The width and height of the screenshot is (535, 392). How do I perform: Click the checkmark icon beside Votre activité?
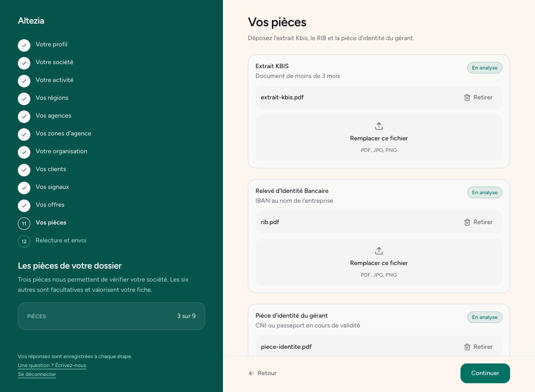click(24, 81)
